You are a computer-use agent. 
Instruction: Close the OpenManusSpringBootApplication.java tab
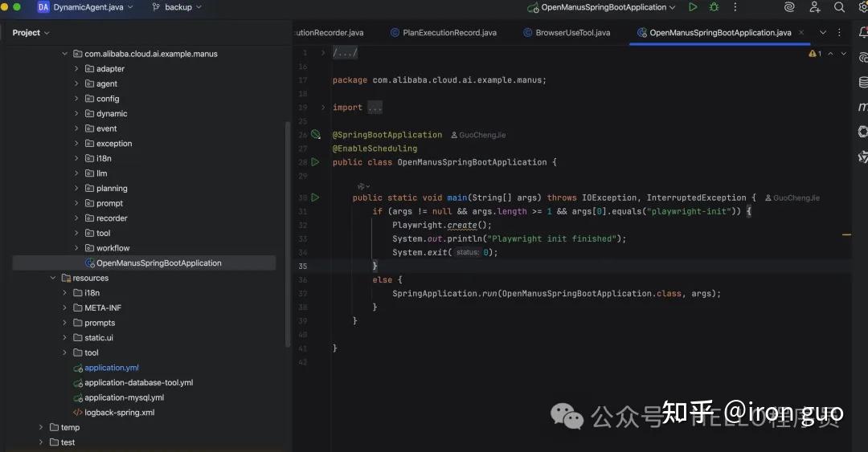tap(801, 33)
